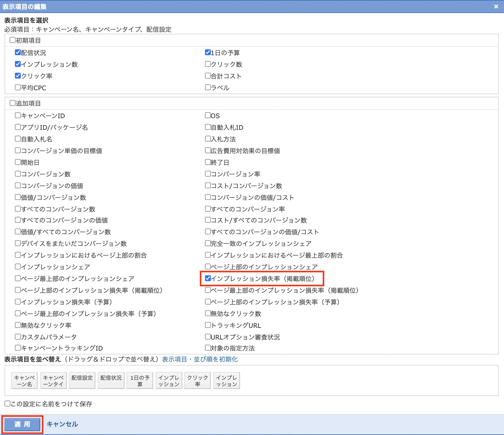Enable the クリック数 checkbox
Viewport: 504px width, 435px height.
208,64
